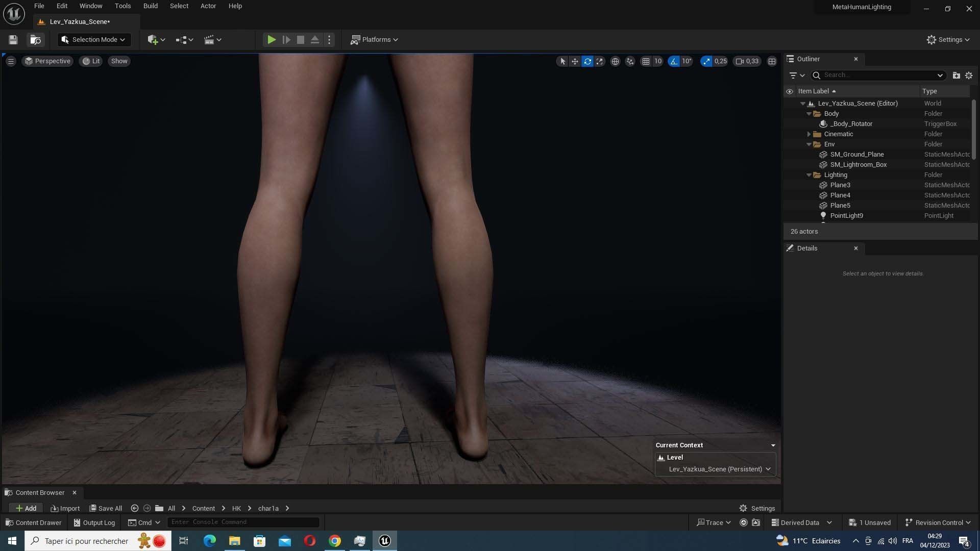Save the current level with disk icon
Image resolution: width=980 pixels, height=551 pixels.
point(13,40)
